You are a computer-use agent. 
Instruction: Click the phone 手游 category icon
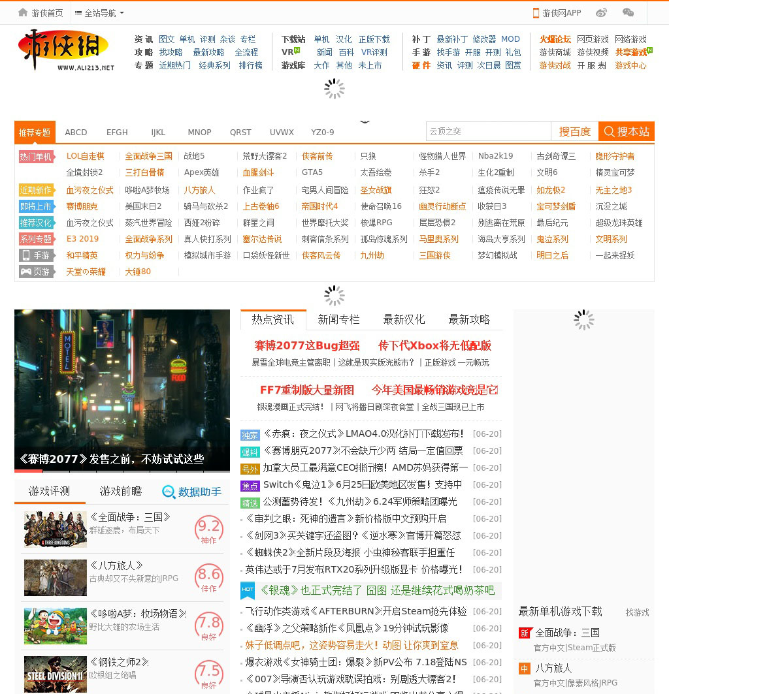coord(27,255)
